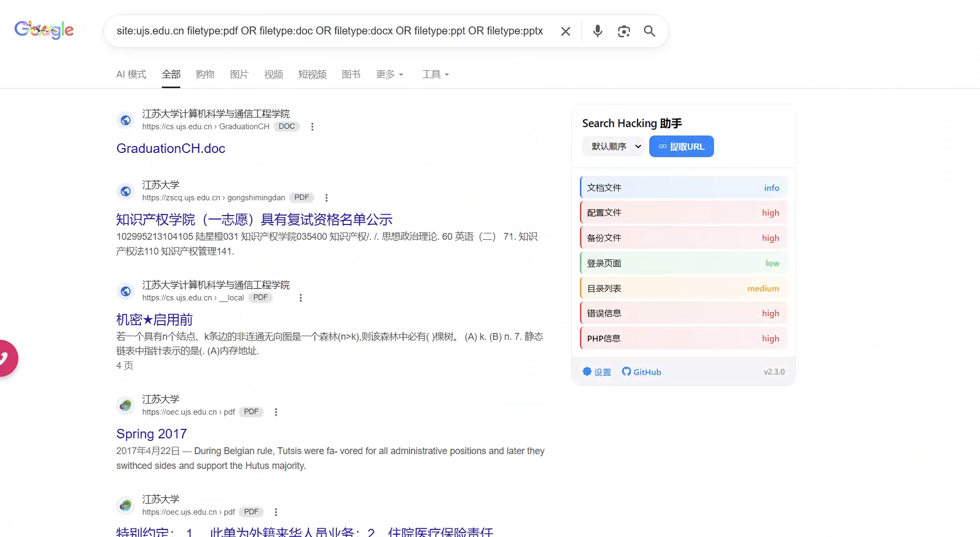Expand the 工具 tools dropdown
The height and width of the screenshot is (537, 980).
pos(435,74)
